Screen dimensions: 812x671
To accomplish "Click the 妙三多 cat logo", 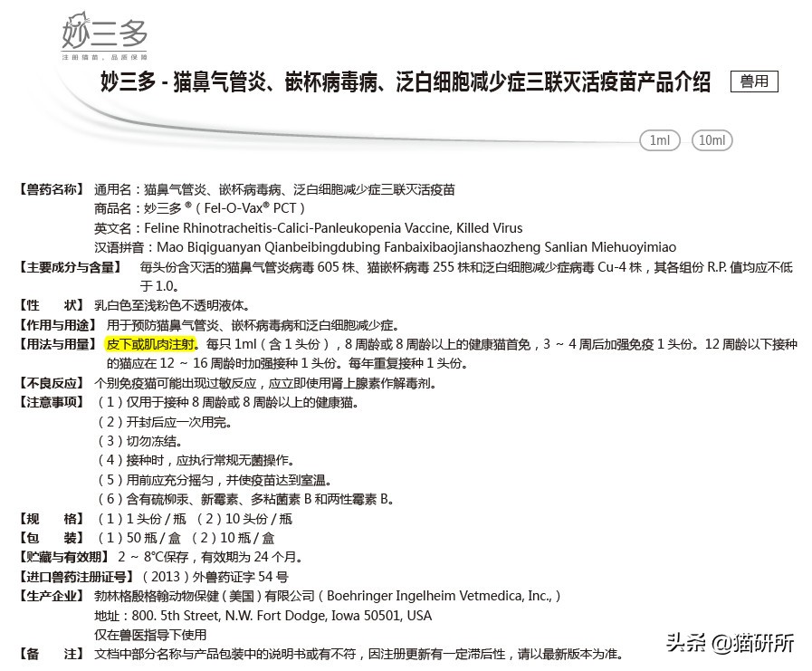I will pos(105,30).
